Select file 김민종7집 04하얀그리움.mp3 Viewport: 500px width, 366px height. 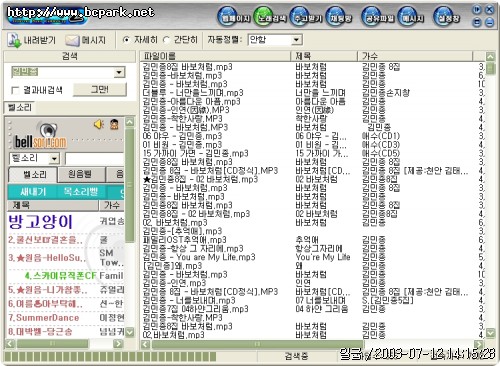coord(195,309)
